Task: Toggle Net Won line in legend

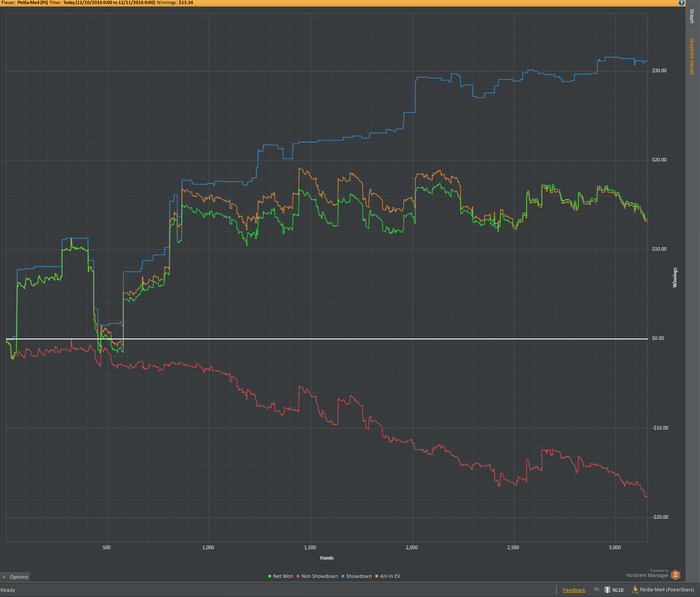Action: [x=280, y=576]
